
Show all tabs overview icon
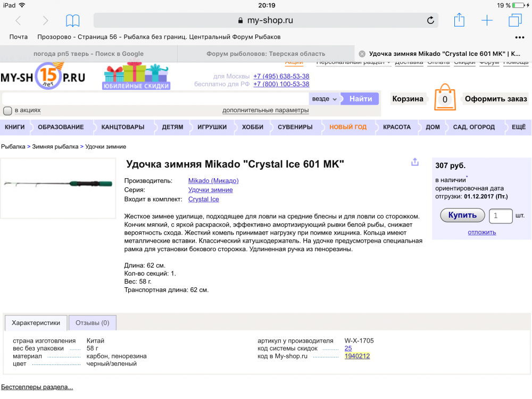click(515, 20)
